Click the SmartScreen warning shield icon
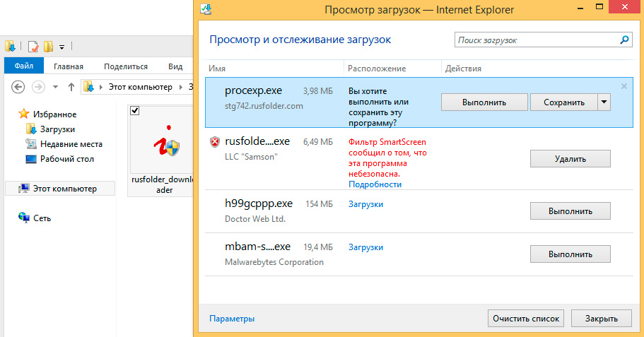 [215, 142]
